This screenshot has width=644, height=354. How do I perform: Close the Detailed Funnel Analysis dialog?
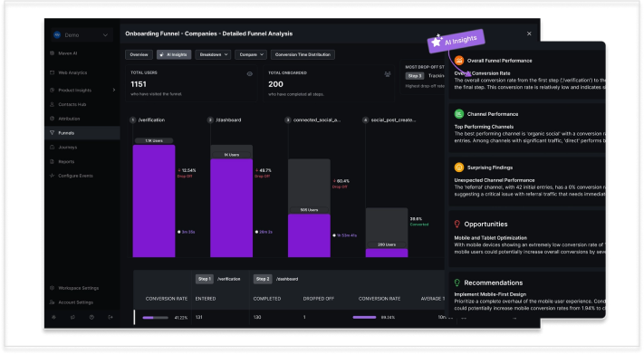point(529,33)
